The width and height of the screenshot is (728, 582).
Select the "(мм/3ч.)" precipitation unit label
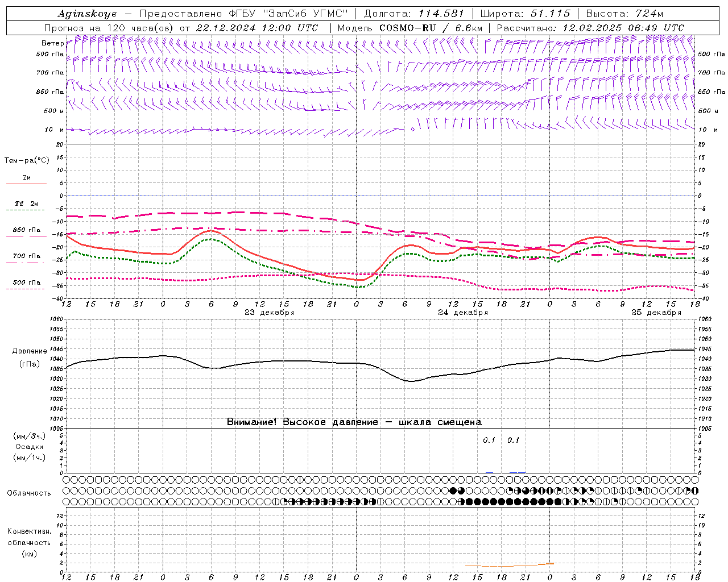[x=30, y=436]
